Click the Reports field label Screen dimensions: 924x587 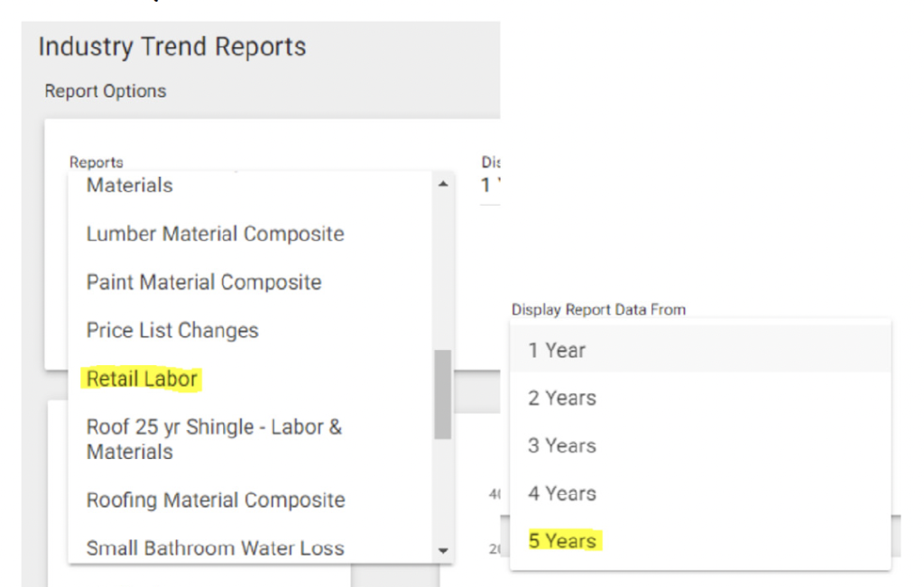pyautogui.click(x=96, y=162)
